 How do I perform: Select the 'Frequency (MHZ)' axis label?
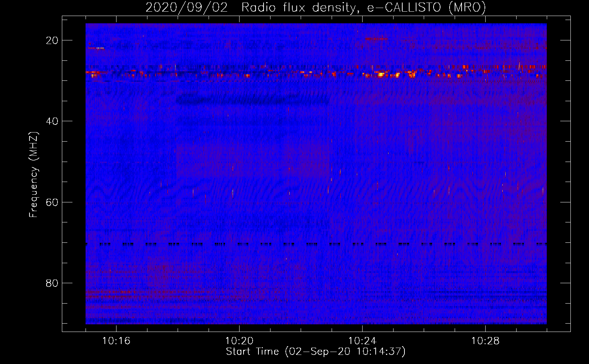33,175
